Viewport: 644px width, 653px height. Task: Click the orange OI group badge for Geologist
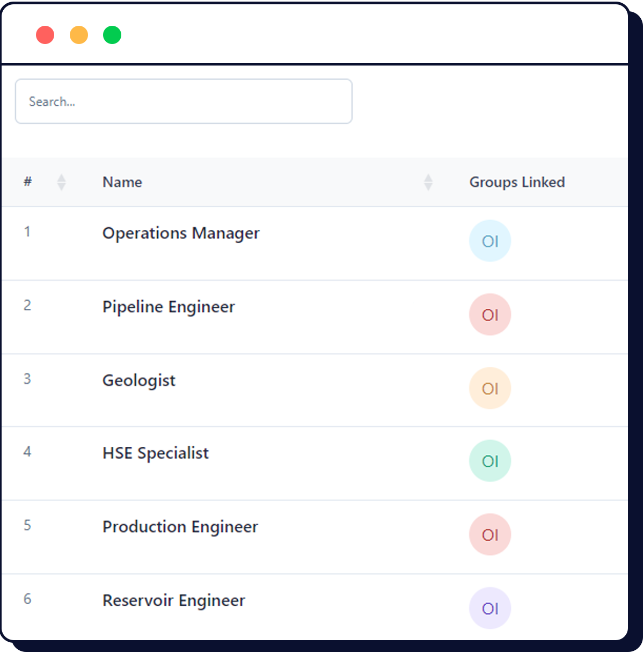[490, 388]
